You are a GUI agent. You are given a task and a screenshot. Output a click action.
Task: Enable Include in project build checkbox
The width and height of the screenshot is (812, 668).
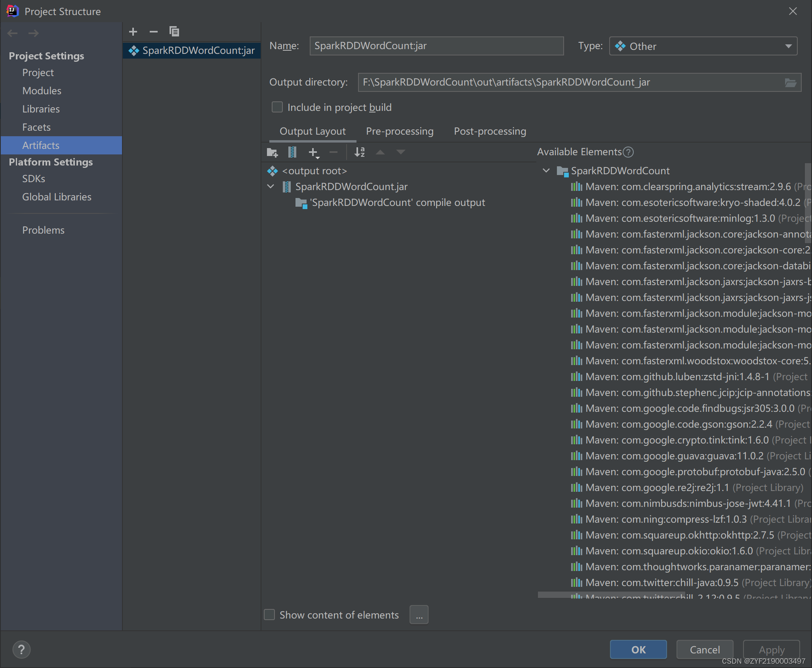(277, 107)
